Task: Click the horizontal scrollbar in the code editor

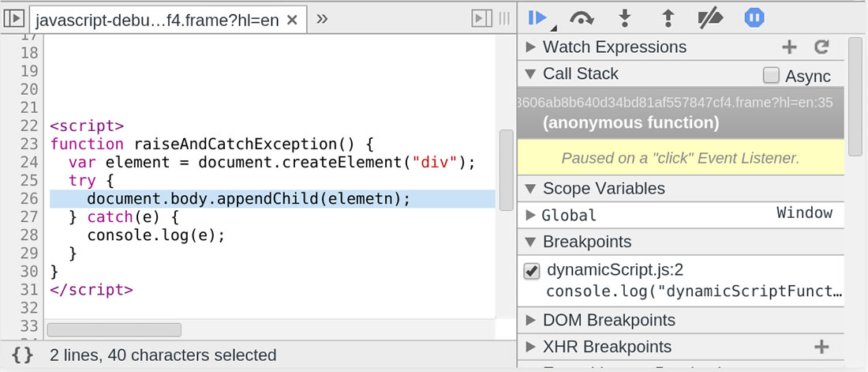Action: pos(114,329)
